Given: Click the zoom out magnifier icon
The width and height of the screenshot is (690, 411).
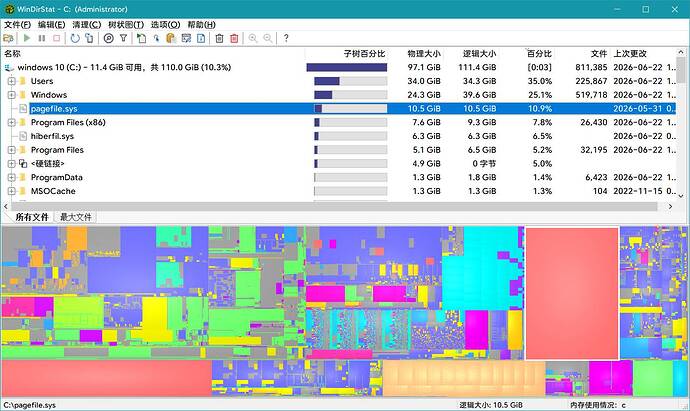Looking at the screenshot, I should (x=268, y=38).
